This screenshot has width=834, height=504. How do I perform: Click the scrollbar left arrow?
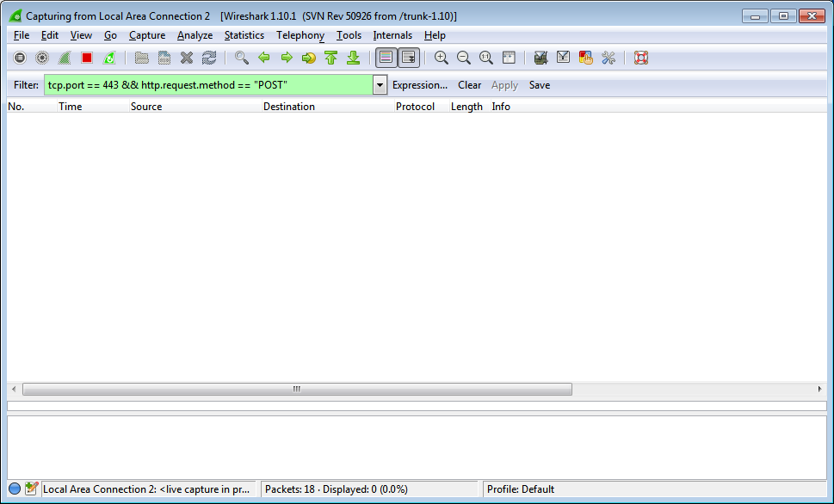(x=14, y=389)
